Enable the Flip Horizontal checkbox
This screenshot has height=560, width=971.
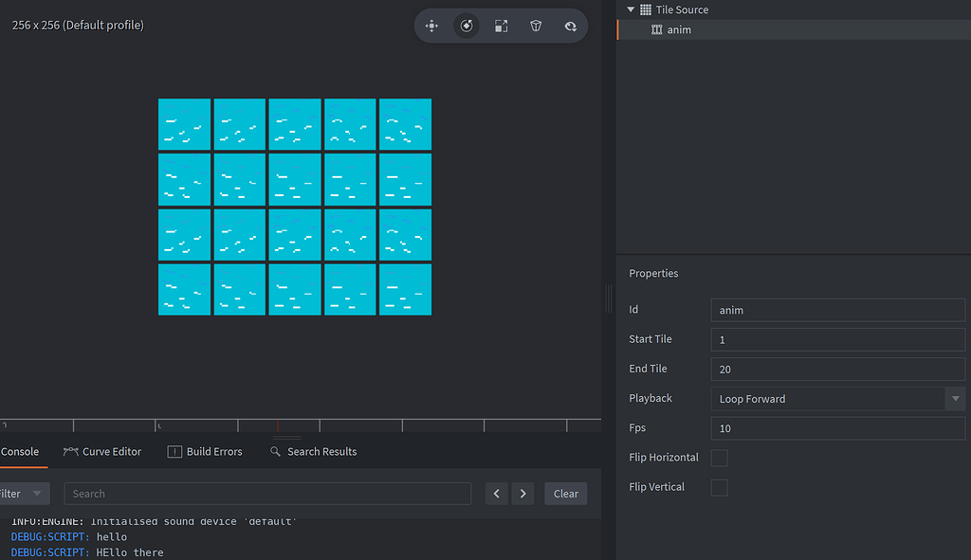pos(718,458)
